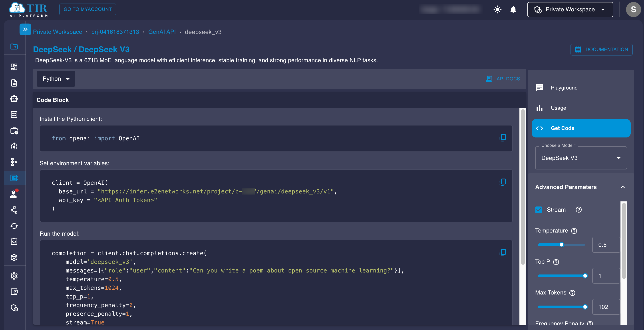The height and width of the screenshot is (330, 644).
Task: Open the shield lock icon in sidebar
Action: coord(14,308)
